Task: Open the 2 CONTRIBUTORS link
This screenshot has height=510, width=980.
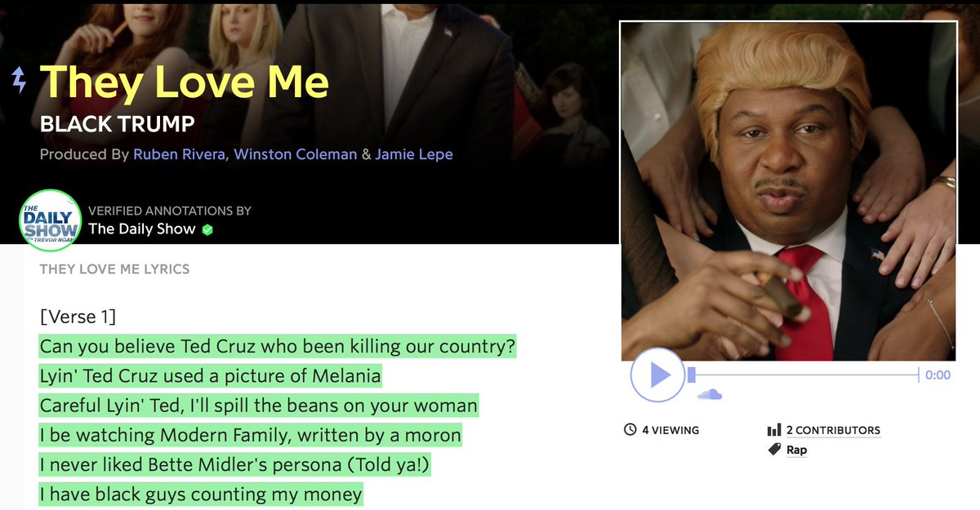Action: (x=833, y=430)
